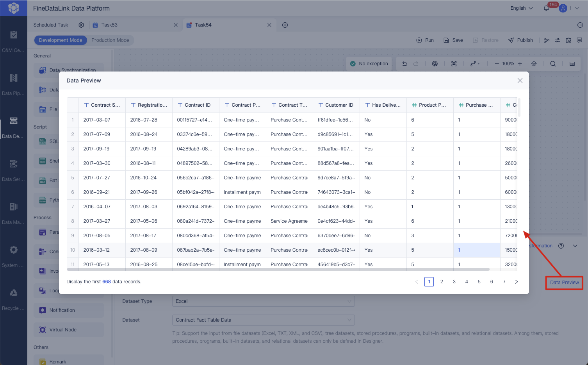Go to page 2 of the data preview
This screenshot has height=365, width=588.
point(442,282)
